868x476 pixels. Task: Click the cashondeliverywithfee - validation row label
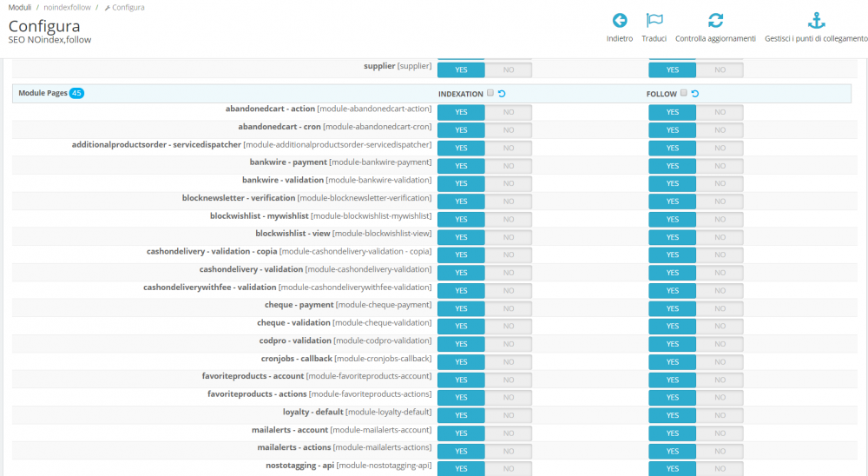click(x=287, y=288)
